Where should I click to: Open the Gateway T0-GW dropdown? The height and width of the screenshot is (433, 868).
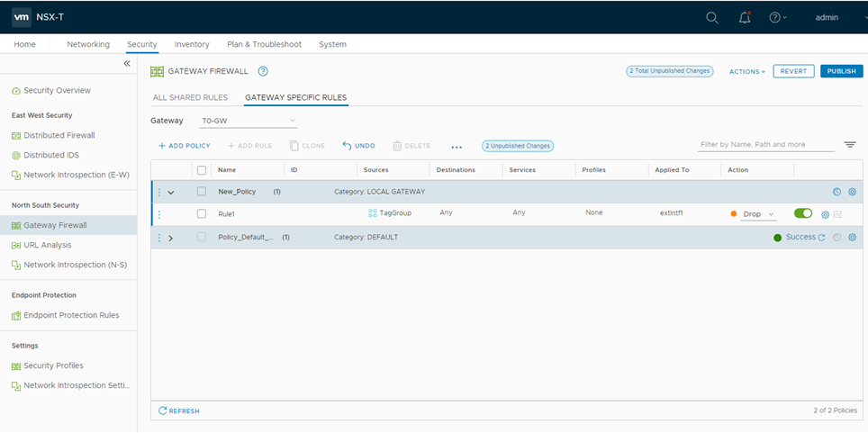(x=249, y=121)
